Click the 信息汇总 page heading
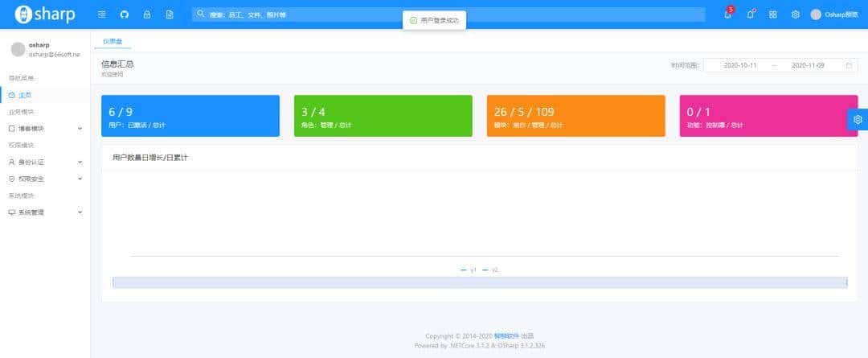 point(117,64)
